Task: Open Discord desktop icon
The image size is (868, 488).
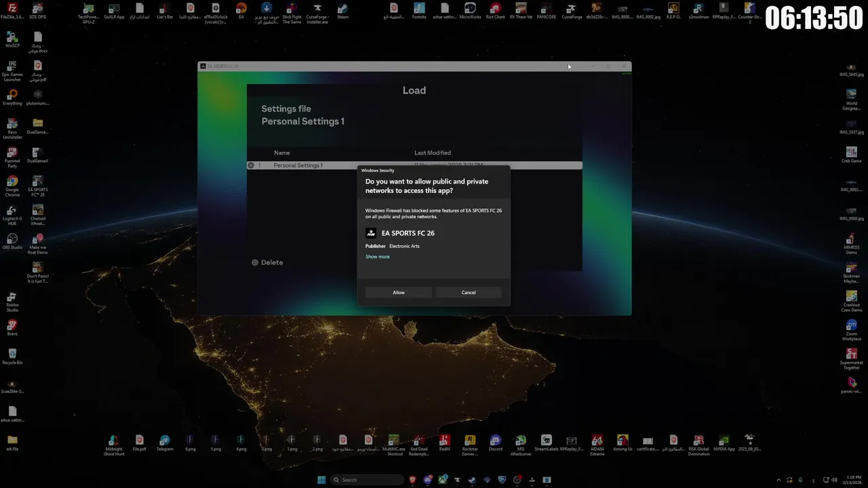Action: coord(496,443)
